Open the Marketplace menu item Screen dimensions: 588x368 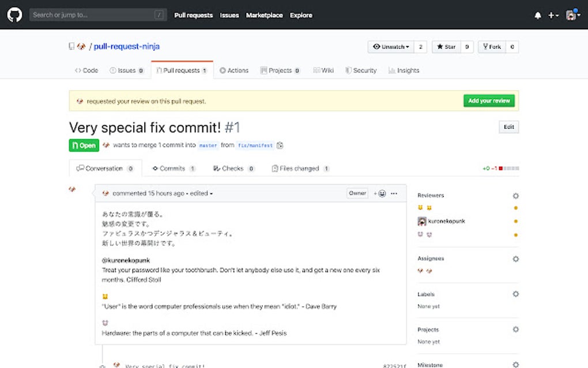point(264,15)
